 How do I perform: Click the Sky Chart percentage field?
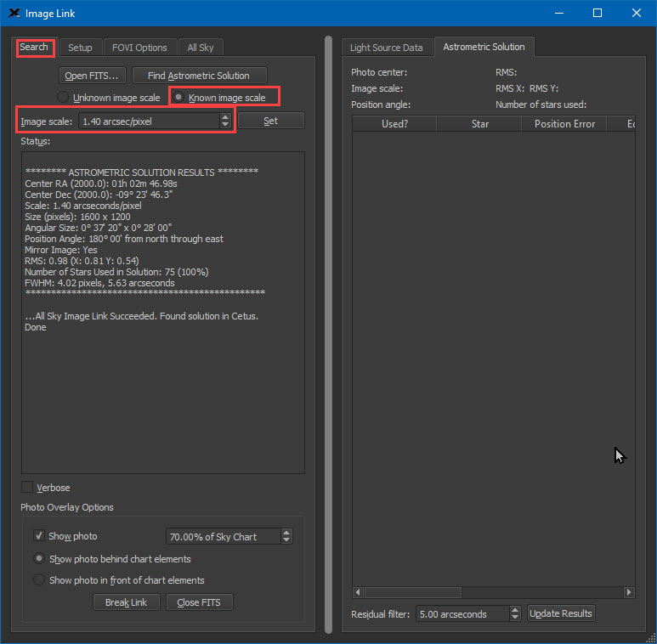tap(224, 536)
